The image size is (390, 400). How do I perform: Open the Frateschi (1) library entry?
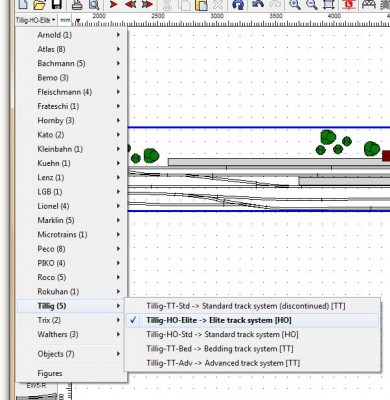[72, 106]
